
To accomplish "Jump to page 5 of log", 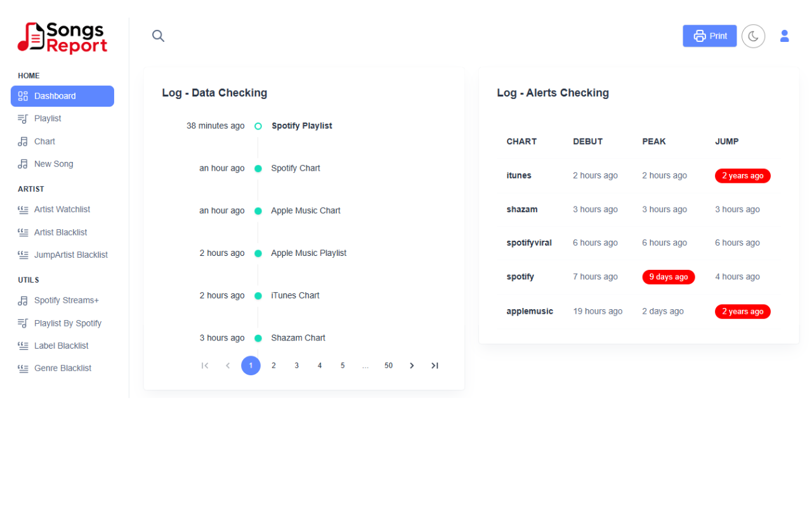I will click(343, 366).
